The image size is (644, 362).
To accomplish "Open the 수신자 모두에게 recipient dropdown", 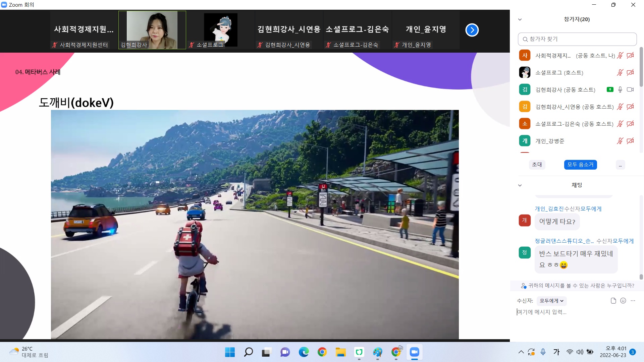I will [551, 301].
